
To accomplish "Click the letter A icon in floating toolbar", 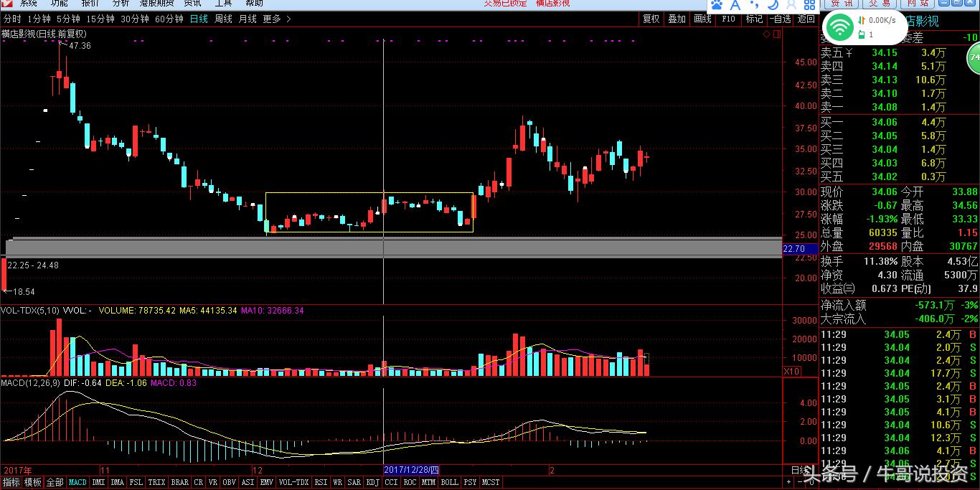I will coord(735,4).
